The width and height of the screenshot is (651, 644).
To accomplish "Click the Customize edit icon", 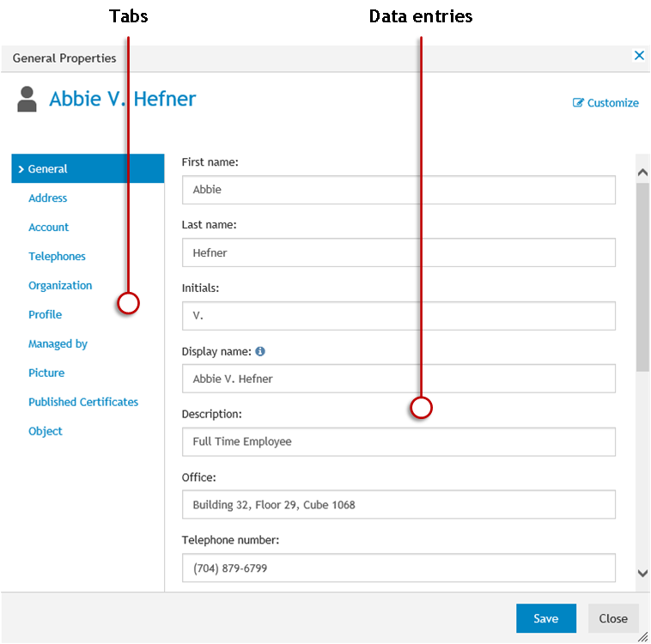I will click(578, 103).
